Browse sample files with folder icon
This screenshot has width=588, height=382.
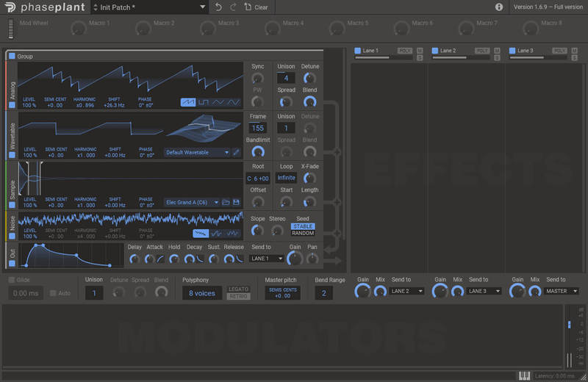pyautogui.click(x=226, y=202)
